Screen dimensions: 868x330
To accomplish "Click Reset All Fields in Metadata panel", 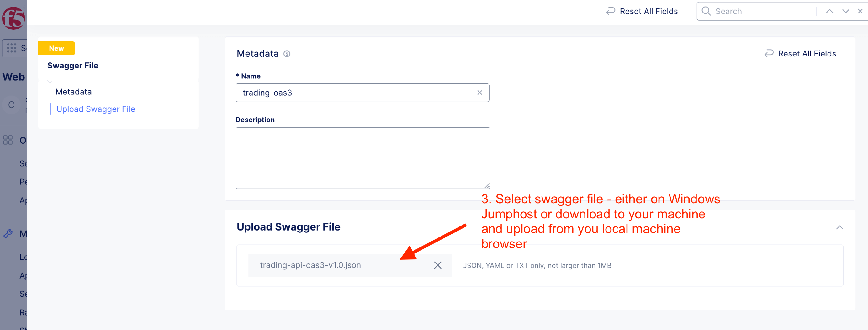I will click(800, 54).
